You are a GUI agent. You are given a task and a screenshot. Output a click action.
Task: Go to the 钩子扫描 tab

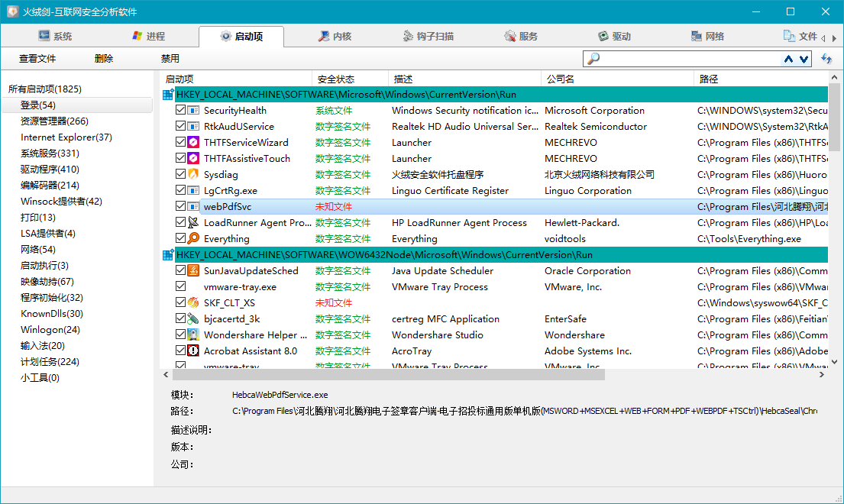click(x=428, y=36)
